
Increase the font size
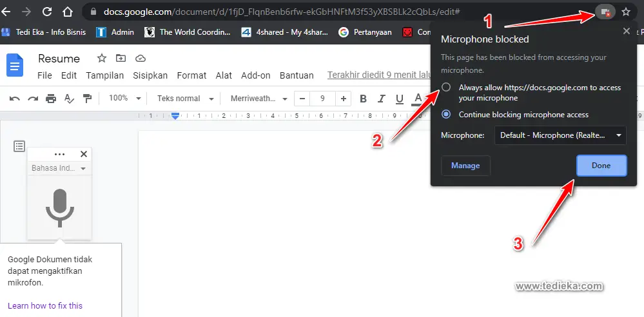[x=344, y=99]
